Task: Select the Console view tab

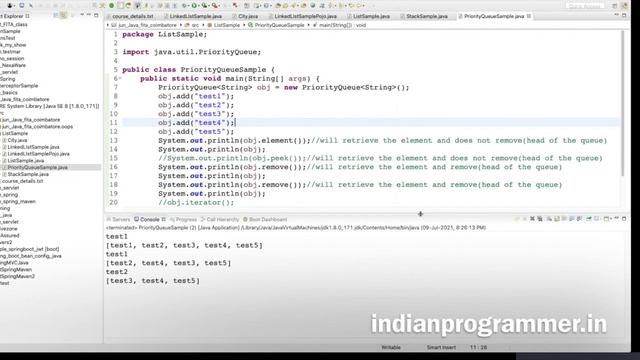Action: click(149, 219)
